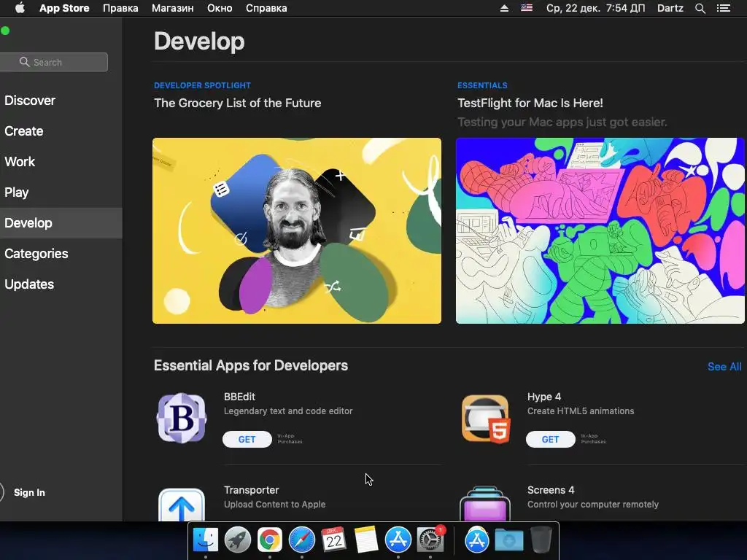Open the Правка menu

pos(120,8)
